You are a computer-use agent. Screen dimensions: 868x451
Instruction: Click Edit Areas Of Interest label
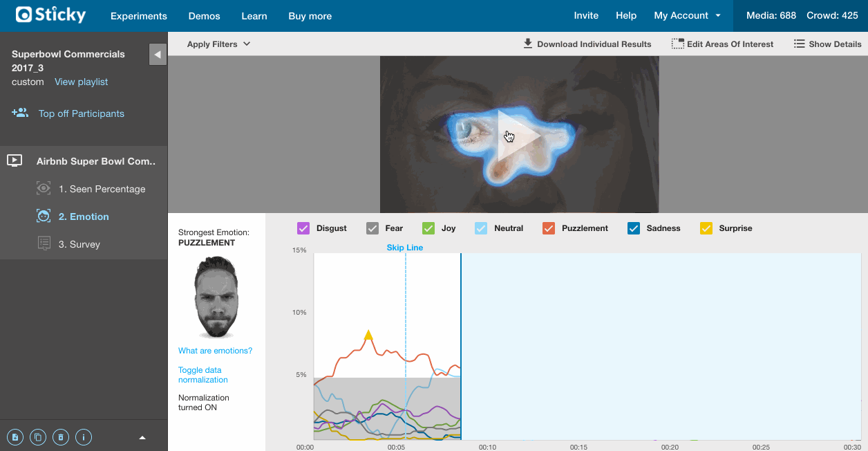pos(730,44)
